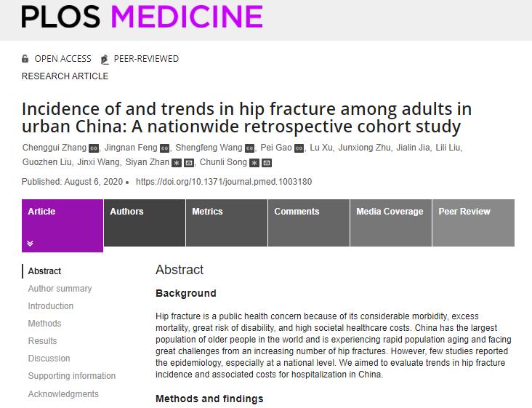The height and width of the screenshot is (408, 532).
Task: Click the email envelope icon beside Siyan Zhan
Action: click(x=189, y=163)
